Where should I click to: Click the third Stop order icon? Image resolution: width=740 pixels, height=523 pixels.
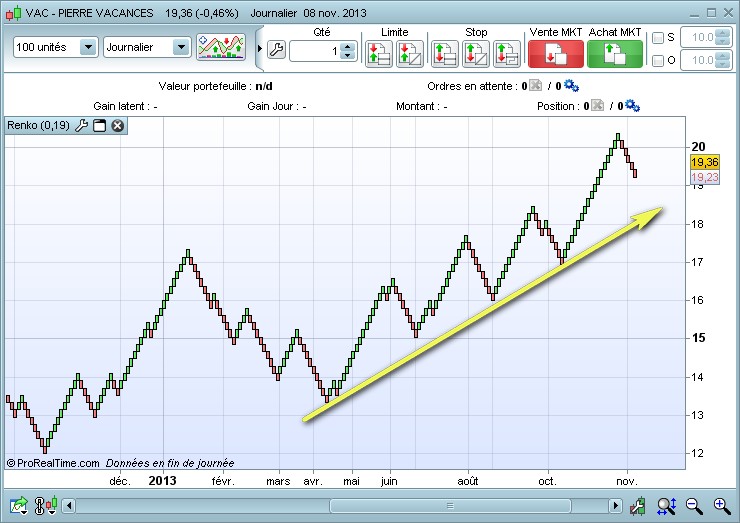coord(507,54)
